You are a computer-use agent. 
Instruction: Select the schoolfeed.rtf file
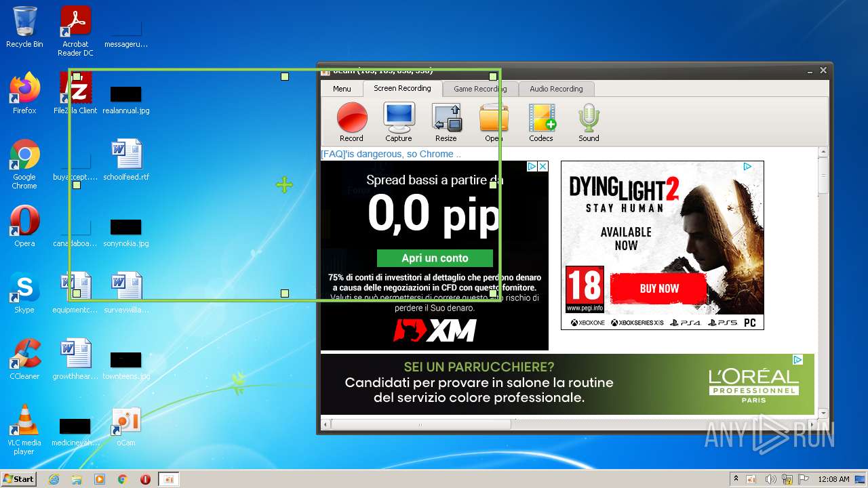coord(126,161)
